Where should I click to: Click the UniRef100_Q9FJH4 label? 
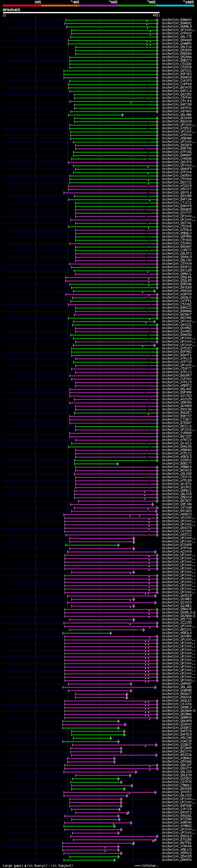[x=177, y=504]
